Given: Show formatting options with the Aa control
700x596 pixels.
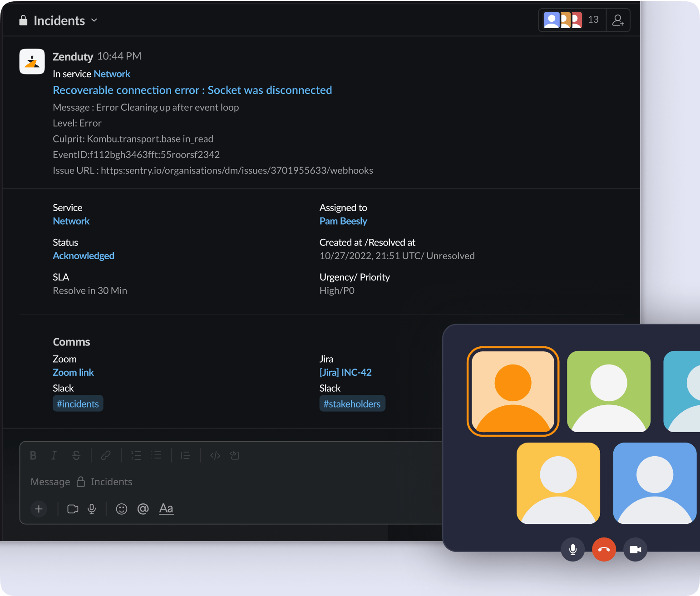Looking at the screenshot, I should [x=166, y=509].
